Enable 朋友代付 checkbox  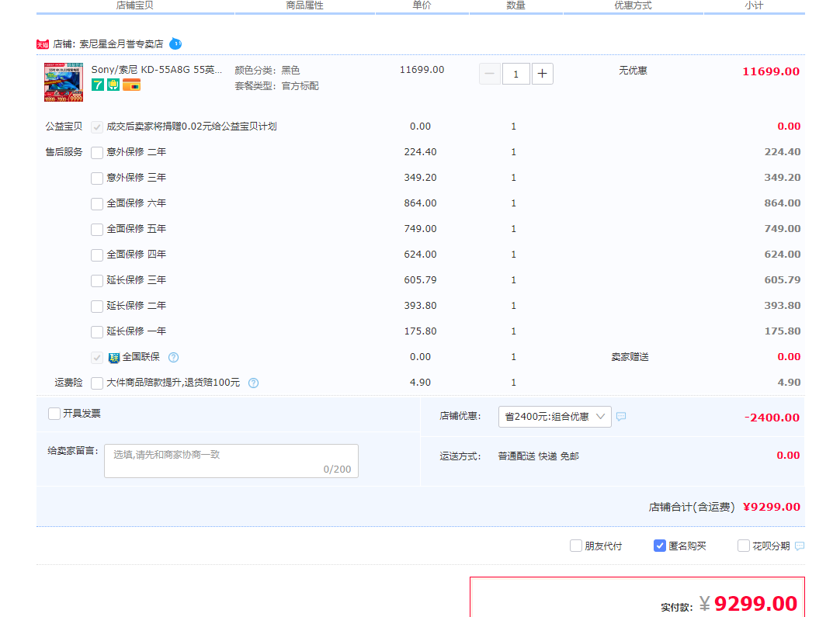pos(576,546)
